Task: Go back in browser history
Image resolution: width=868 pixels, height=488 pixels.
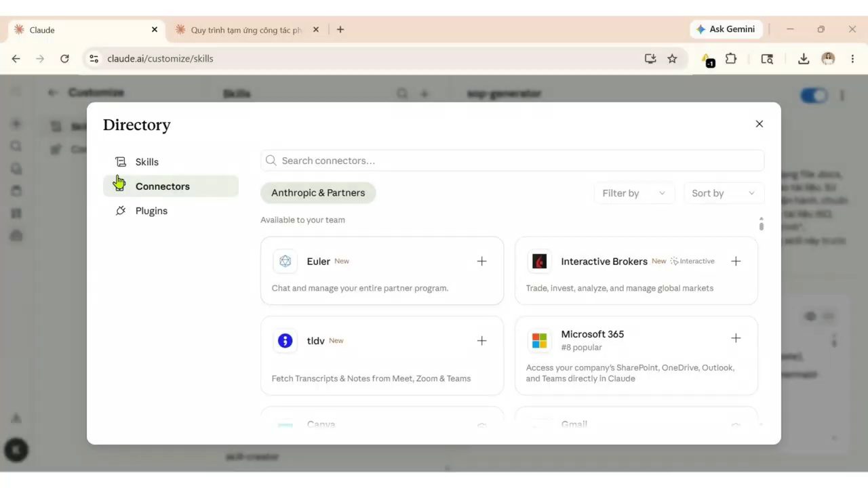Action: click(16, 59)
